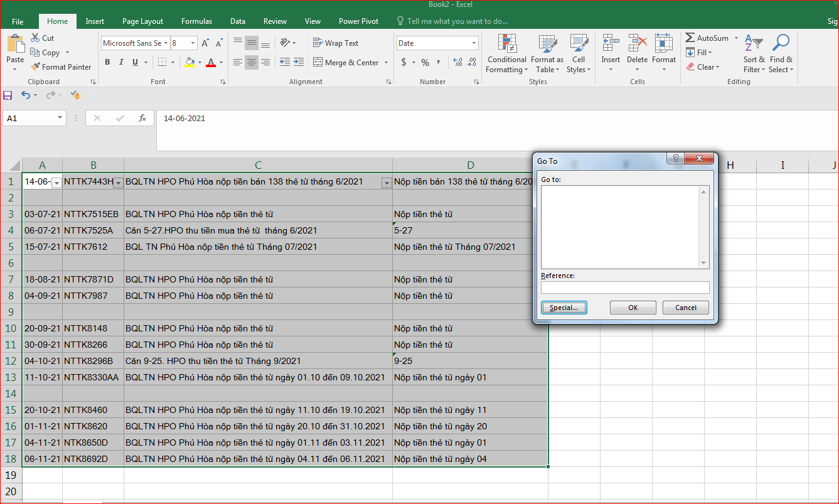The height and width of the screenshot is (504, 839).
Task: Click the Delete cells icon
Action: coord(637,43)
